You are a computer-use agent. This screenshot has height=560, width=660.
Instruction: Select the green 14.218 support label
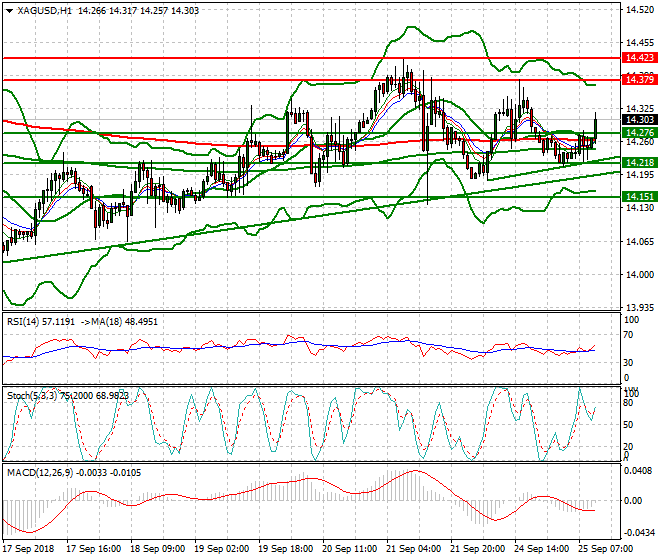click(x=639, y=163)
